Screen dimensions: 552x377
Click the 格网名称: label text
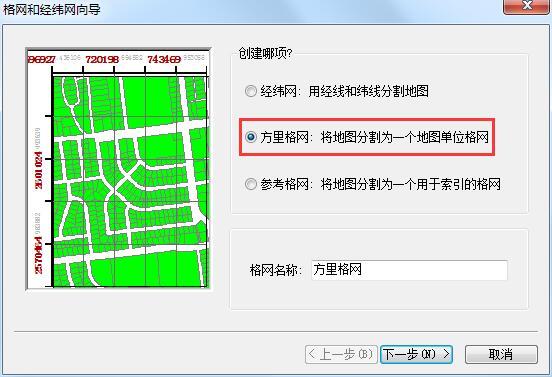pos(276,270)
